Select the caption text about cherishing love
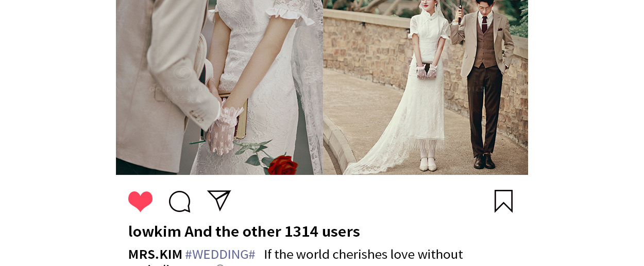This screenshot has width=644, height=266. click(x=363, y=254)
